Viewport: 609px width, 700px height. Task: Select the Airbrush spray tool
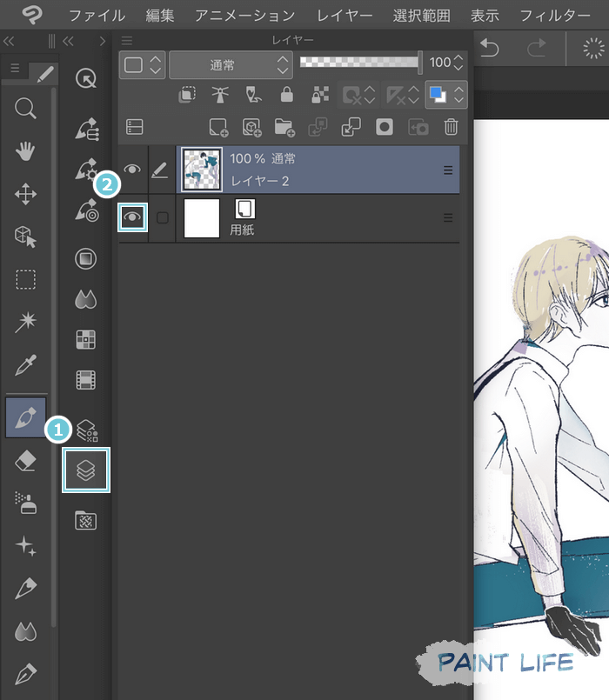click(25, 503)
